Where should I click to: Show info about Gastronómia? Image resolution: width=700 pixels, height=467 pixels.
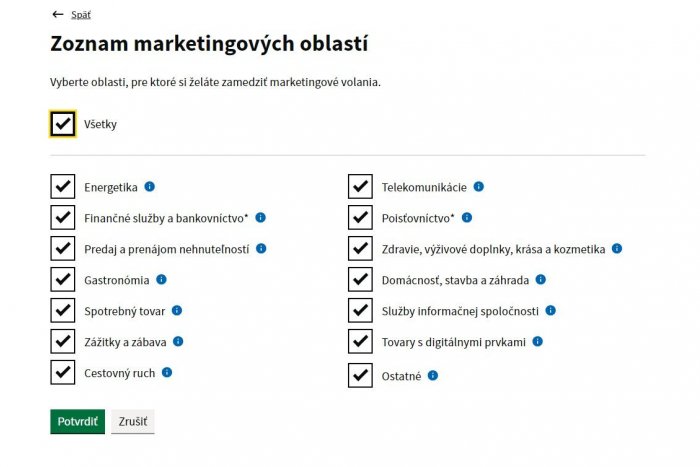coord(161,279)
